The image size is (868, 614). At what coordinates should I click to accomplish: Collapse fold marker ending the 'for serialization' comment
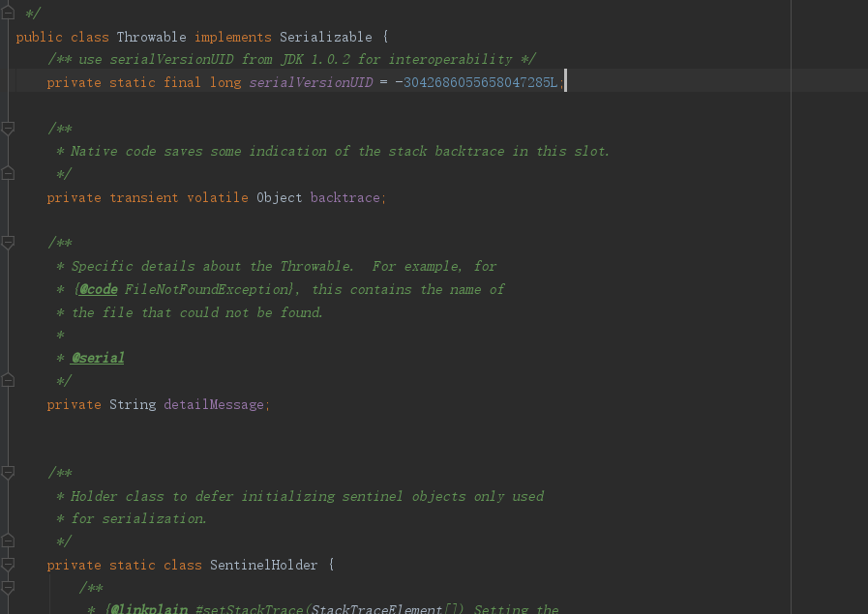click(8, 541)
